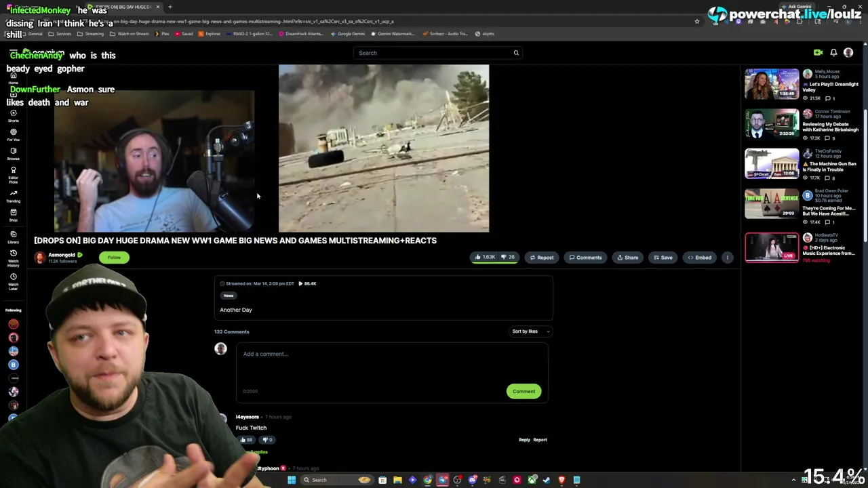Click the search magnifier icon

[516, 53]
